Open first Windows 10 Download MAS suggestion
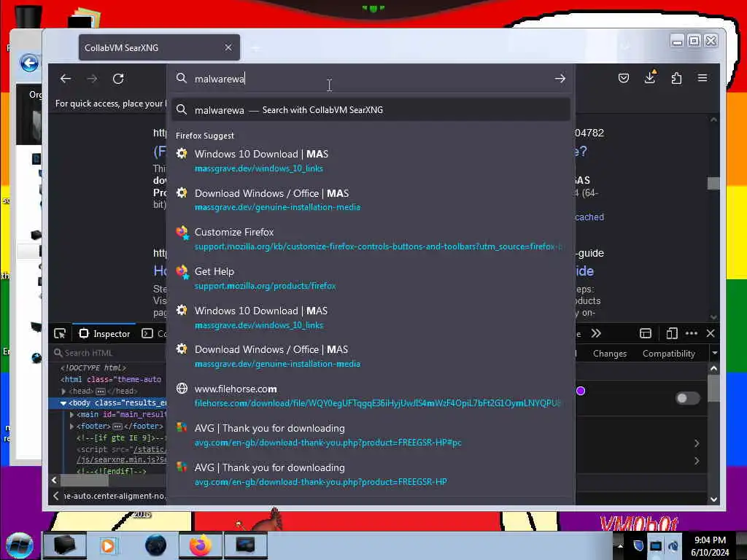This screenshot has width=747, height=560. (x=371, y=161)
